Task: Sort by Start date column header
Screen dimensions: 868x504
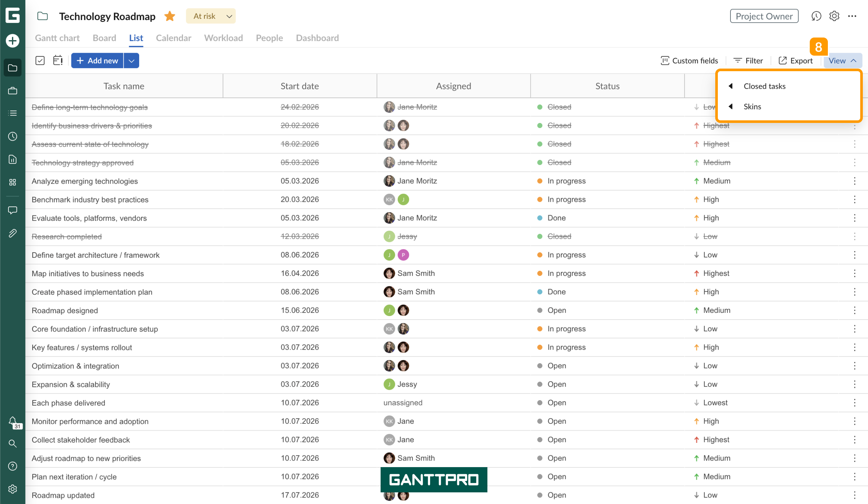Action: [300, 86]
